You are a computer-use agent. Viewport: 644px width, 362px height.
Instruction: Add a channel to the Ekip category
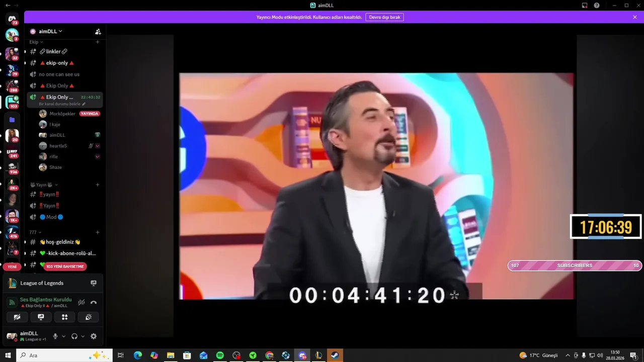[x=98, y=42]
